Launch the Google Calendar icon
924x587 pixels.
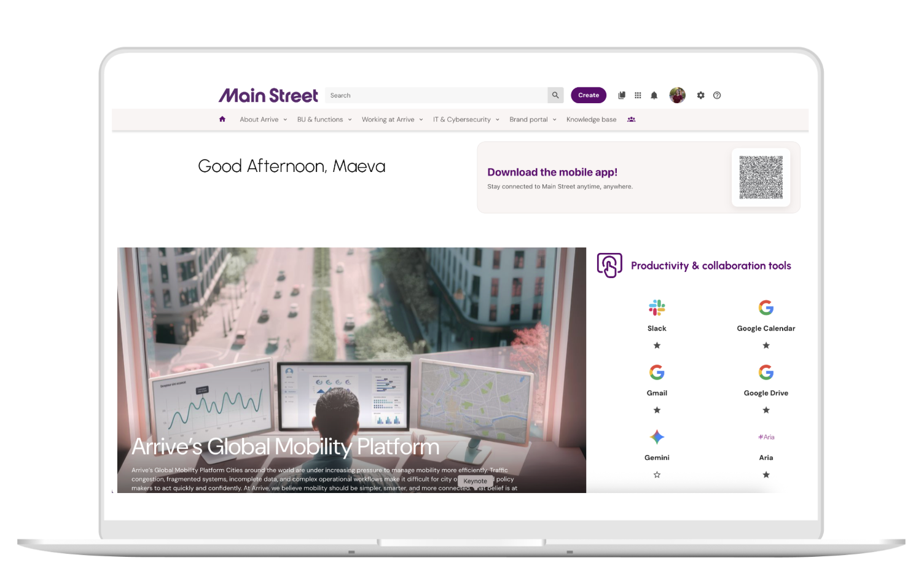point(766,308)
